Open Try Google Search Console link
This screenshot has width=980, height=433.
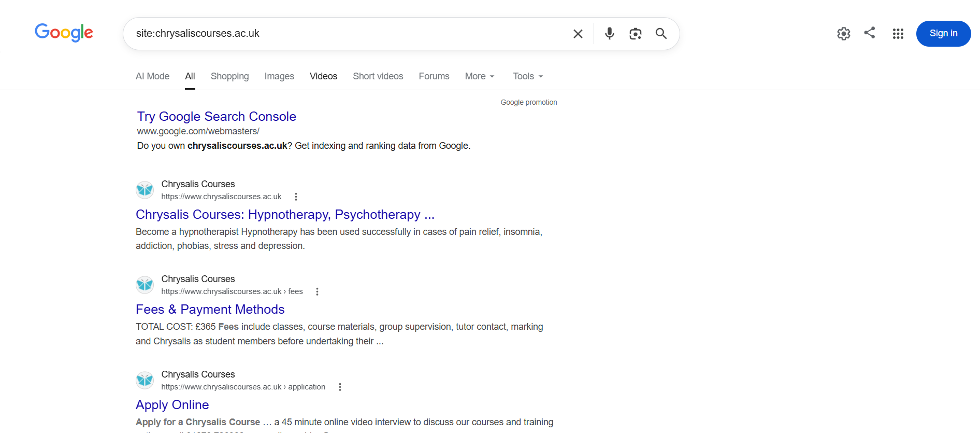click(217, 116)
